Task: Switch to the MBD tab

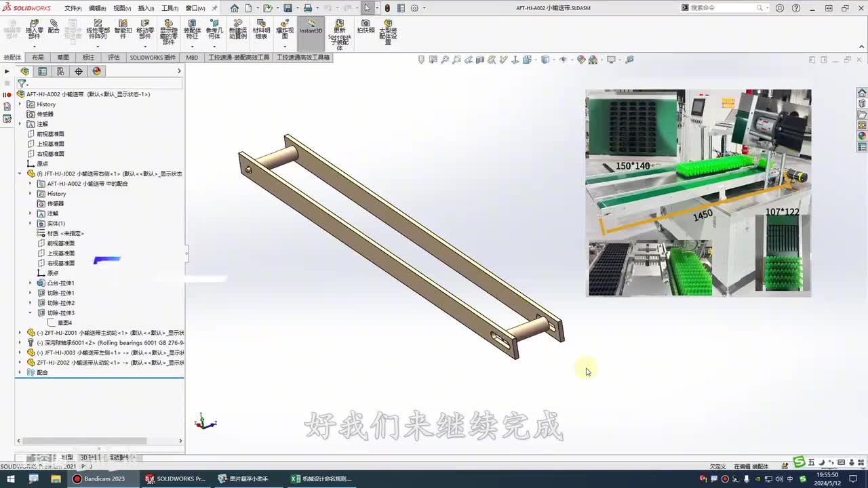Action: pos(192,58)
